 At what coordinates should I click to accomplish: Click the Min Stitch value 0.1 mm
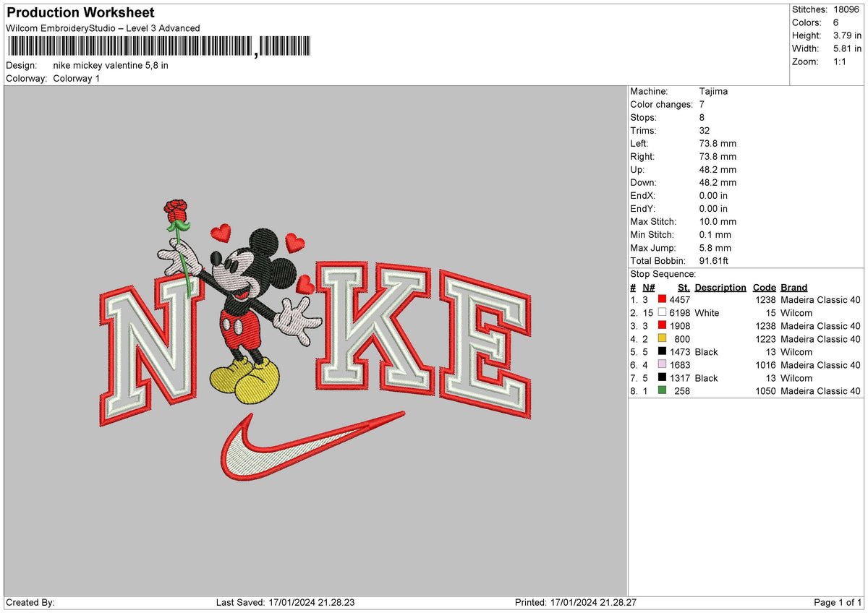(715, 235)
